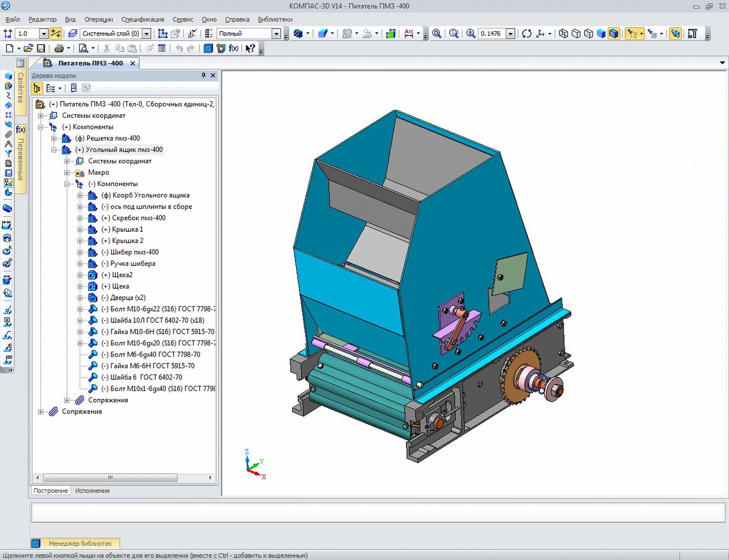This screenshot has width=729, height=560.
Task: Click the Zoom in magnifier plus icon
Action: pyautogui.click(x=471, y=33)
